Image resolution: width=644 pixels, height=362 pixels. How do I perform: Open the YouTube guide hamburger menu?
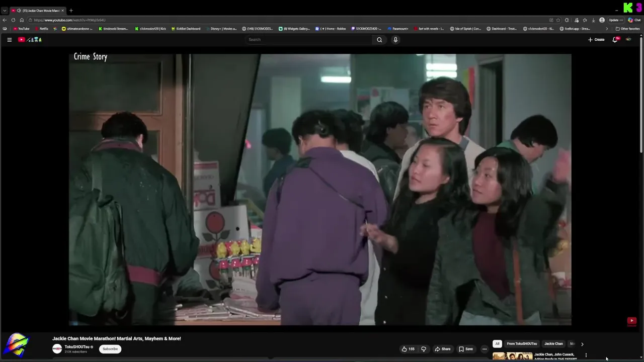coord(9,40)
